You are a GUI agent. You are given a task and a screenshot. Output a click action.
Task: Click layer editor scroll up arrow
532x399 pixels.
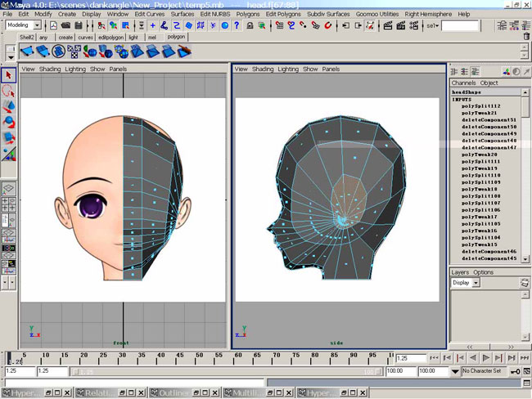(x=525, y=294)
